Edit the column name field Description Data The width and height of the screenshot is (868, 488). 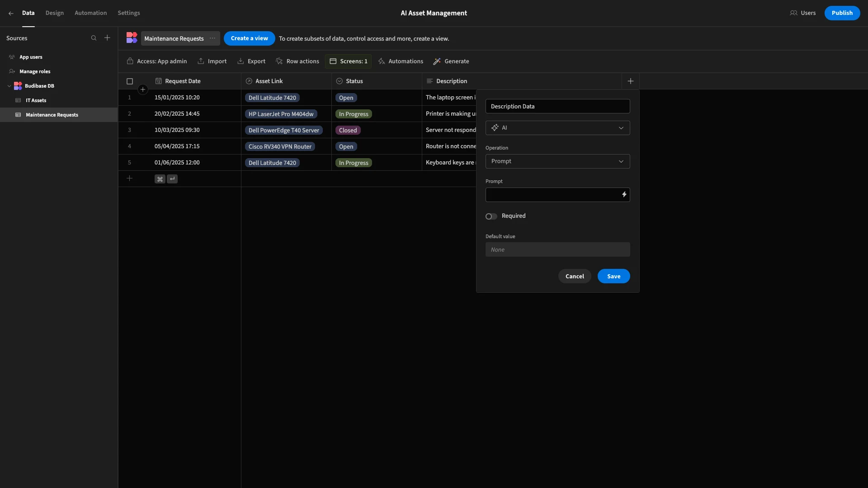tap(557, 106)
